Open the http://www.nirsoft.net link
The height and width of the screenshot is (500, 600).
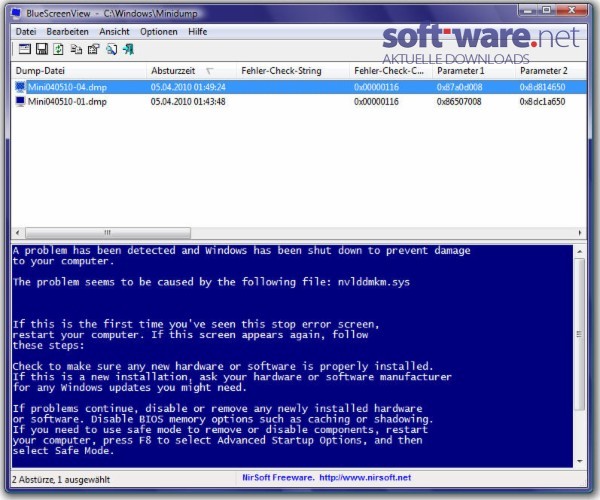[365, 477]
